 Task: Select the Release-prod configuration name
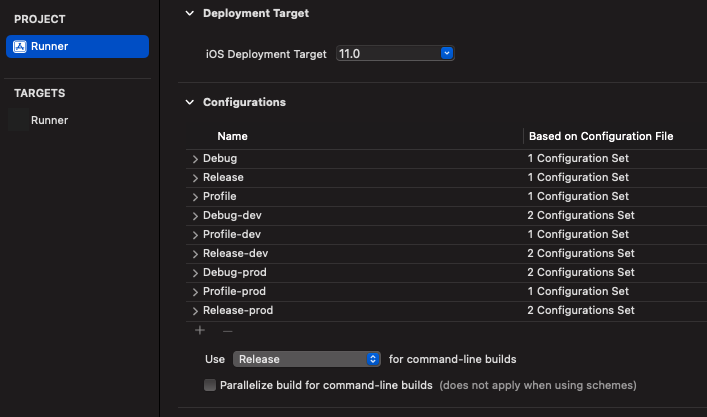[238, 310]
